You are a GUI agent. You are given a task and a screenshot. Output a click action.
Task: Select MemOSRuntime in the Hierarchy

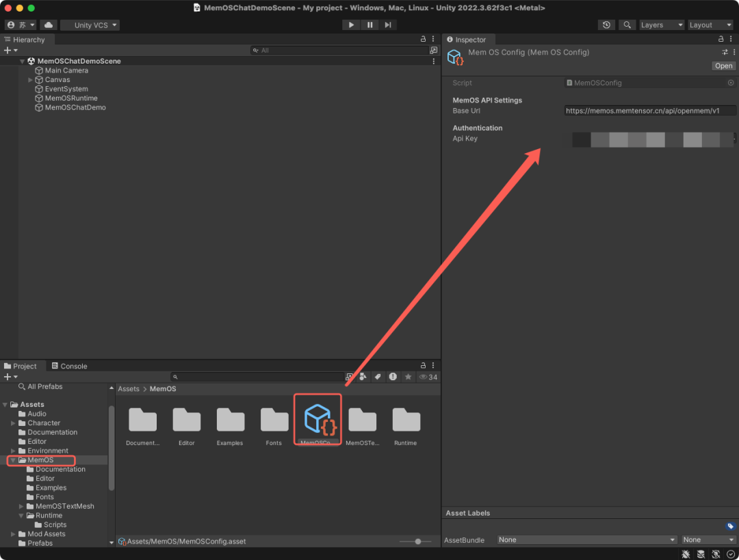click(71, 98)
